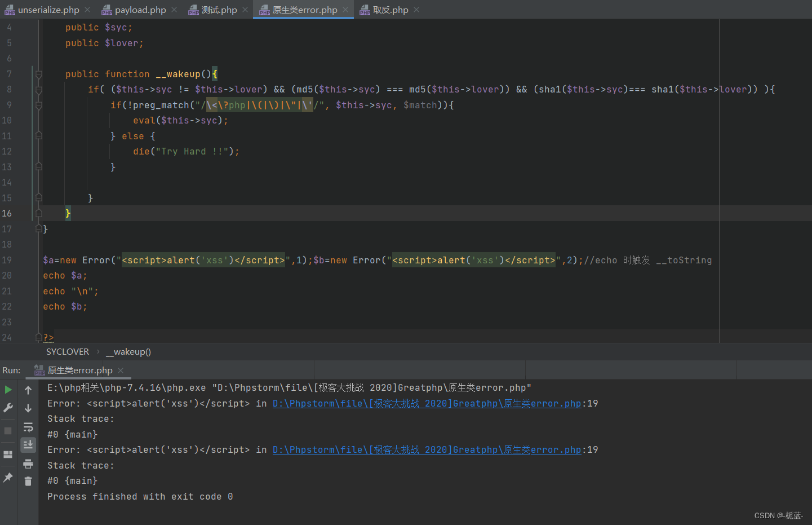The image size is (812, 525).
Task: Collapse the preg_match if fold on line 9
Action: point(39,105)
